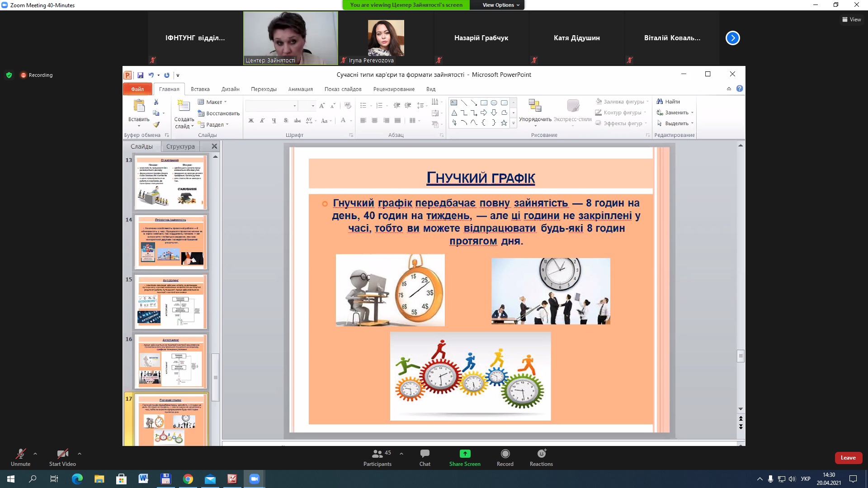Show next participants with blue arrow

click(x=732, y=38)
